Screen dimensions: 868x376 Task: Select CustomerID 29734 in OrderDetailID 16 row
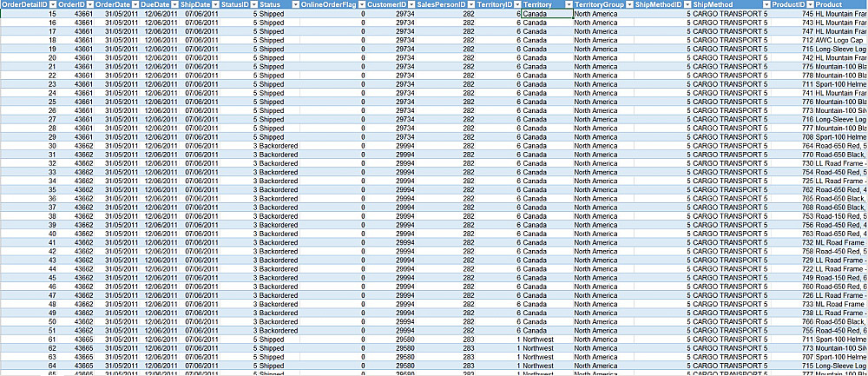pos(391,23)
